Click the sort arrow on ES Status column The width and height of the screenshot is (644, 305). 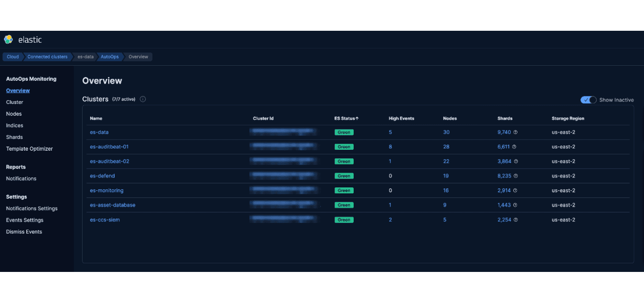tap(357, 118)
